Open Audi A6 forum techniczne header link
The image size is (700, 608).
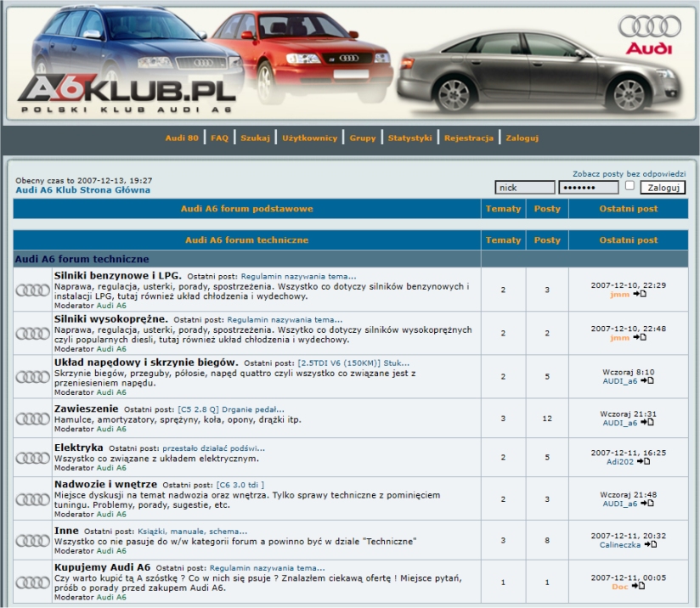[247, 239]
